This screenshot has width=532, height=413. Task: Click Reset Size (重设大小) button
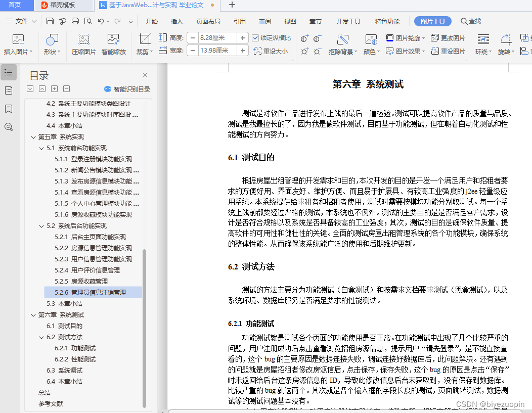coord(271,51)
